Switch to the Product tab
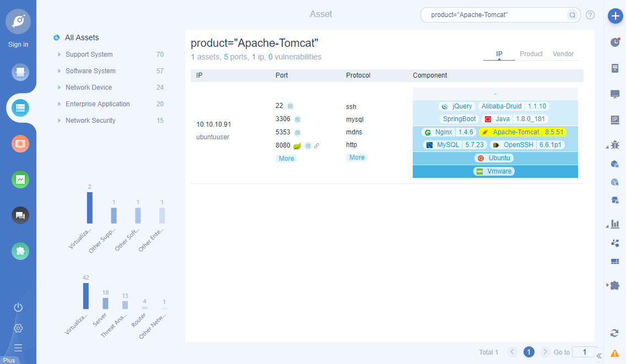 click(531, 54)
